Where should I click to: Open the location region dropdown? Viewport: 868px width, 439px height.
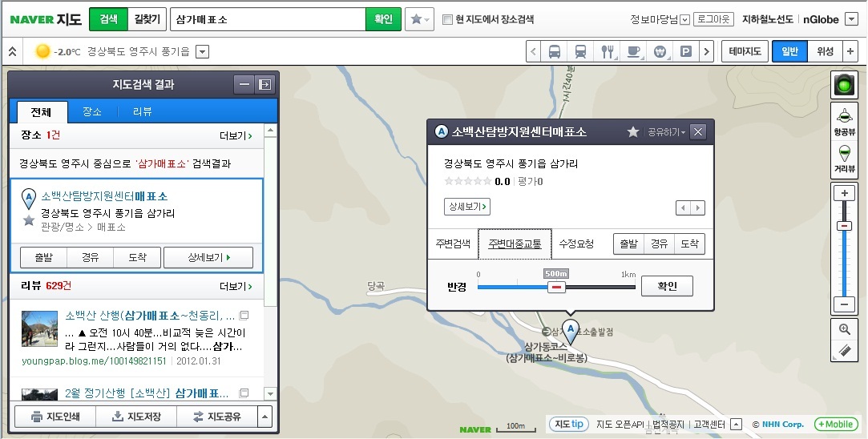(203, 52)
